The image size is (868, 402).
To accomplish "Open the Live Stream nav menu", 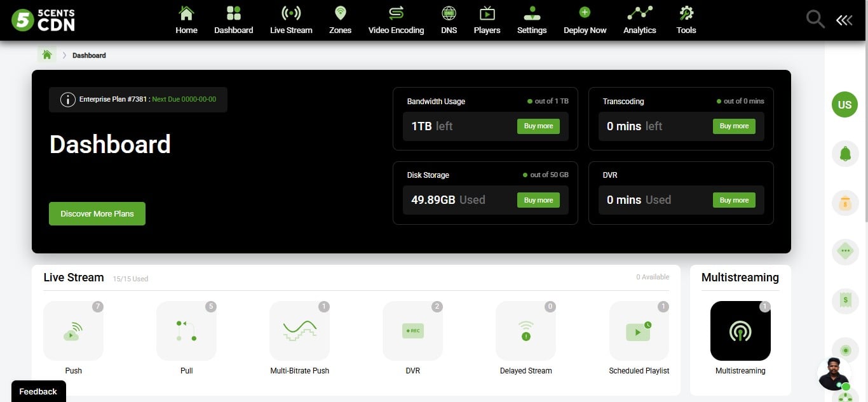I will 291,20.
